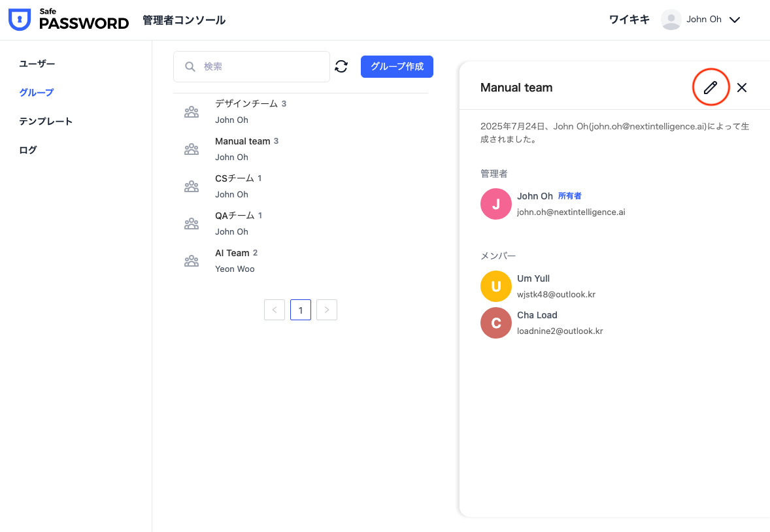This screenshot has height=532, width=770.
Task: Go to next page with right chevron
Action: pyautogui.click(x=327, y=310)
